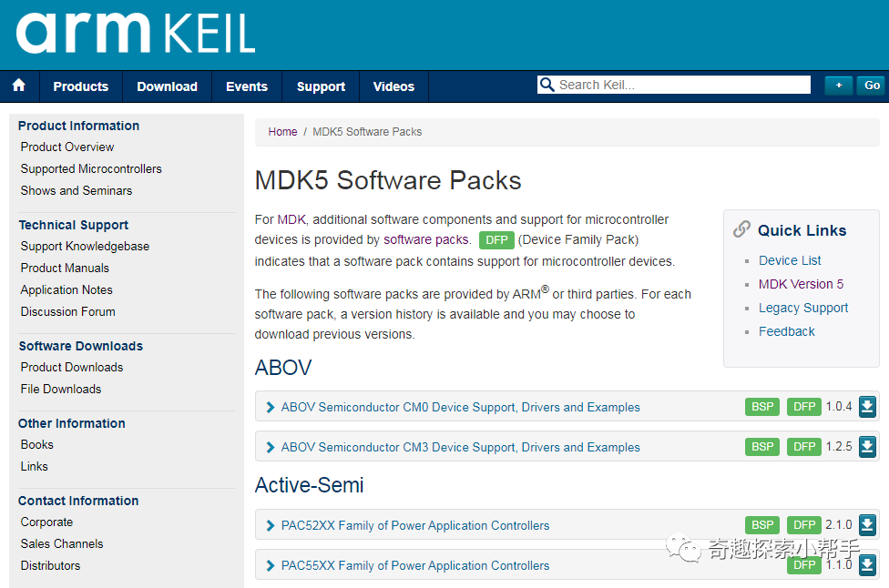Screen dimensions: 889x588
Task: Follow the Home breadcrumb link
Action: point(282,132)
